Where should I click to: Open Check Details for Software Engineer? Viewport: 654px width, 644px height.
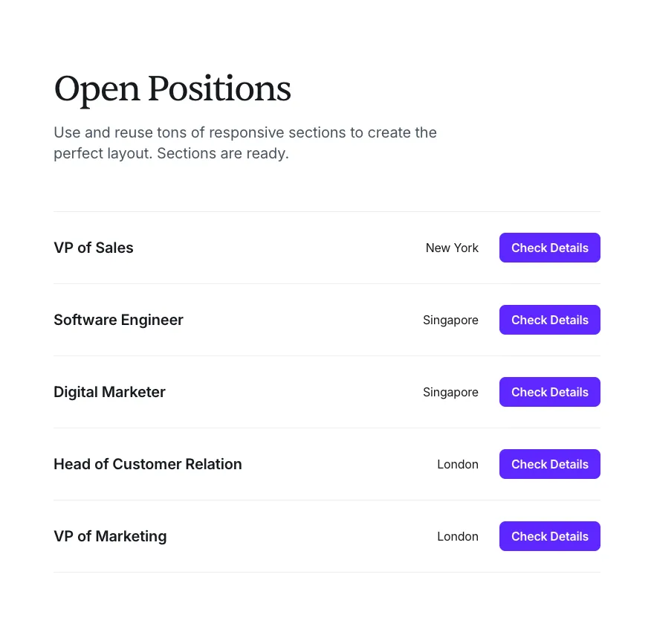click(x=549, y=320)
